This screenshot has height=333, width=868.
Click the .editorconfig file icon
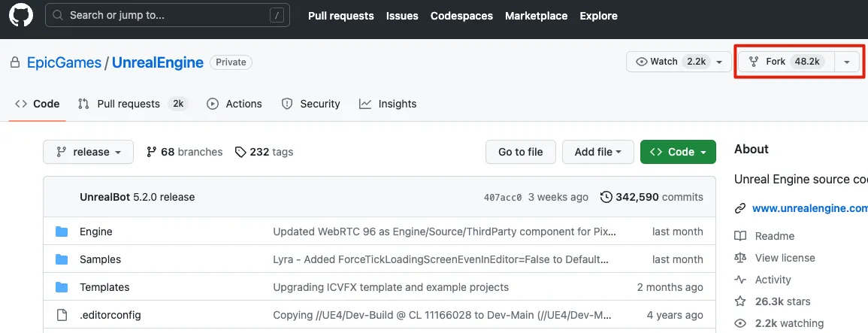coord(62,315)
